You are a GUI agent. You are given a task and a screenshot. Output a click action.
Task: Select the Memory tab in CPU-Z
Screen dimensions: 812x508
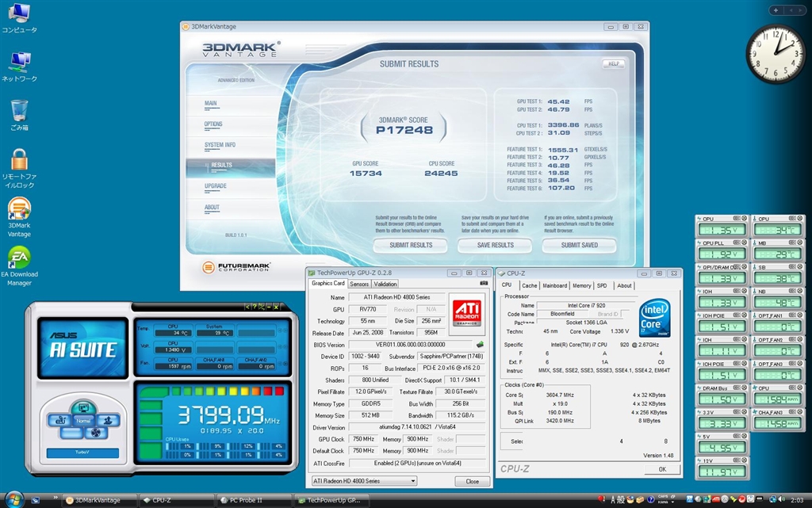click(x=581, y=285)
